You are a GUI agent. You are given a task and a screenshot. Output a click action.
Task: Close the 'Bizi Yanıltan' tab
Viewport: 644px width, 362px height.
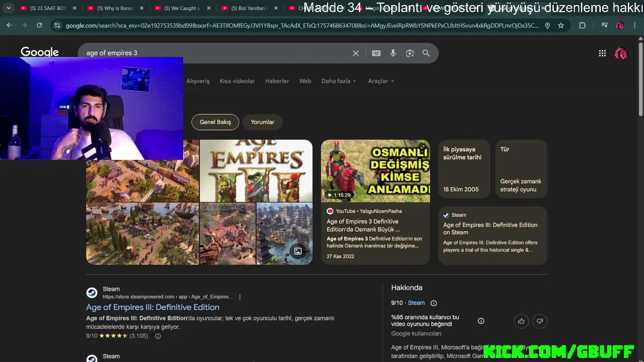point(275,8)
